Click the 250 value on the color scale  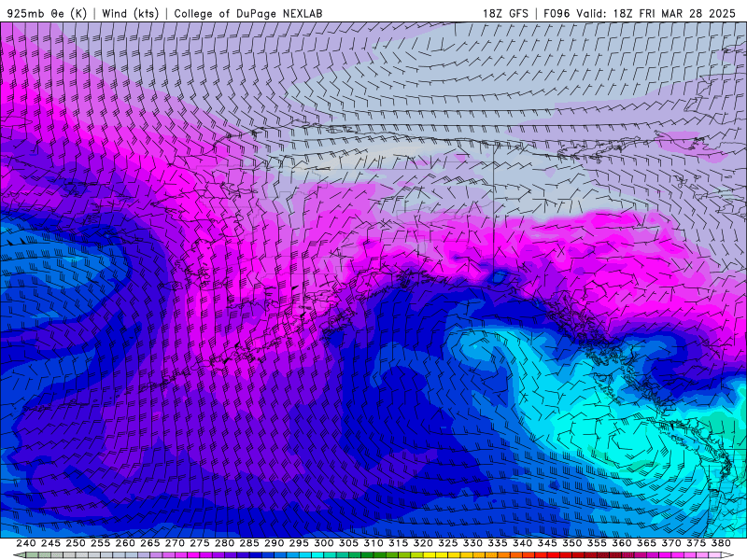point(76,543)
